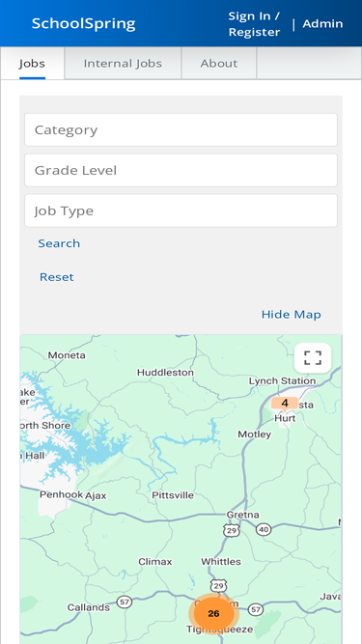Open the map fullscreen view

tap(313, 358)
